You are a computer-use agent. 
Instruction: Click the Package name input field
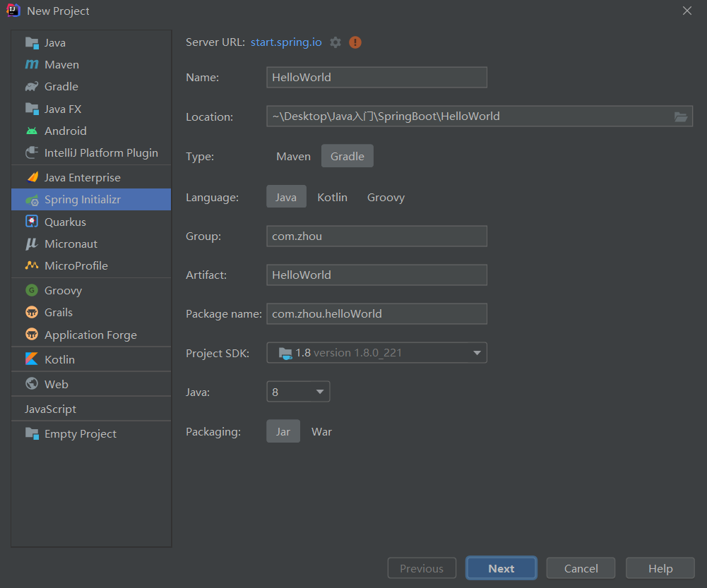coord(376,314)
